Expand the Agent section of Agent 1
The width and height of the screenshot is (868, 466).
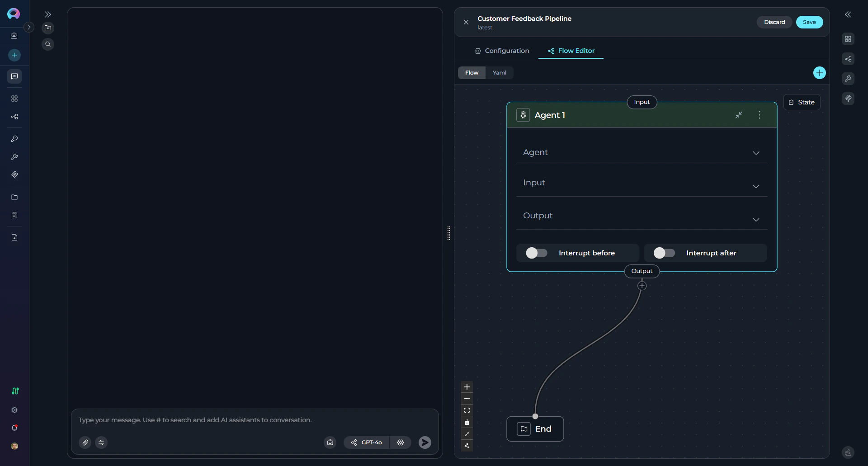tap(756, 153)
